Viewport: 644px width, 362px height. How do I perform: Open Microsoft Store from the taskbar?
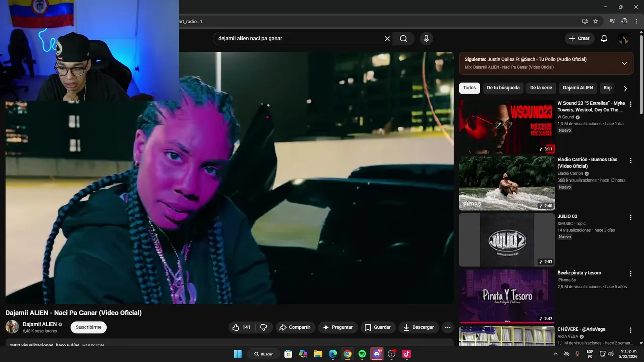point(288,354)
